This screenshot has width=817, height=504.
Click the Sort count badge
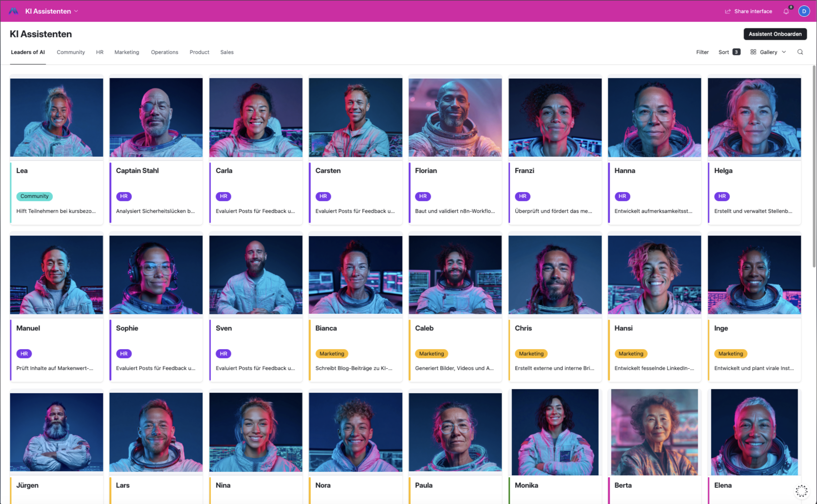(736, 52)
